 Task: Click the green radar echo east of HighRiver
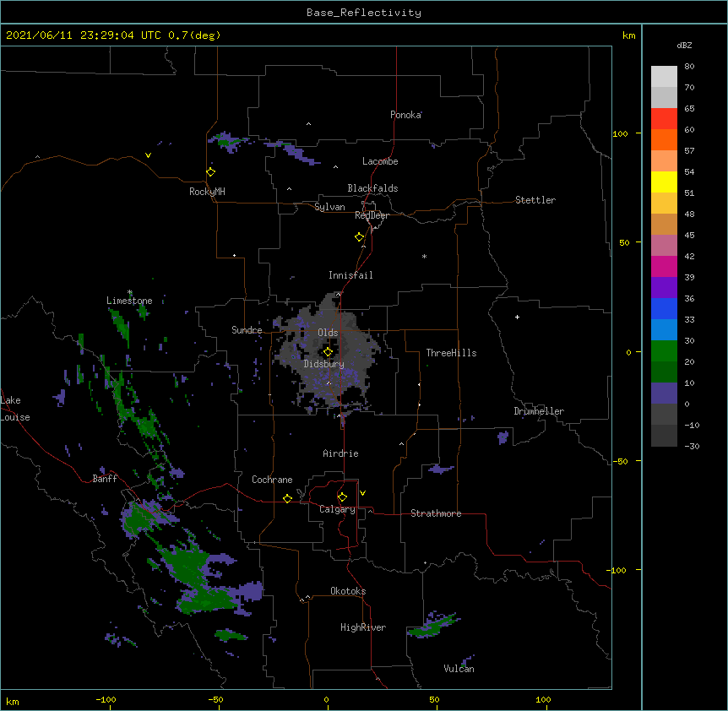click(434, 625)
